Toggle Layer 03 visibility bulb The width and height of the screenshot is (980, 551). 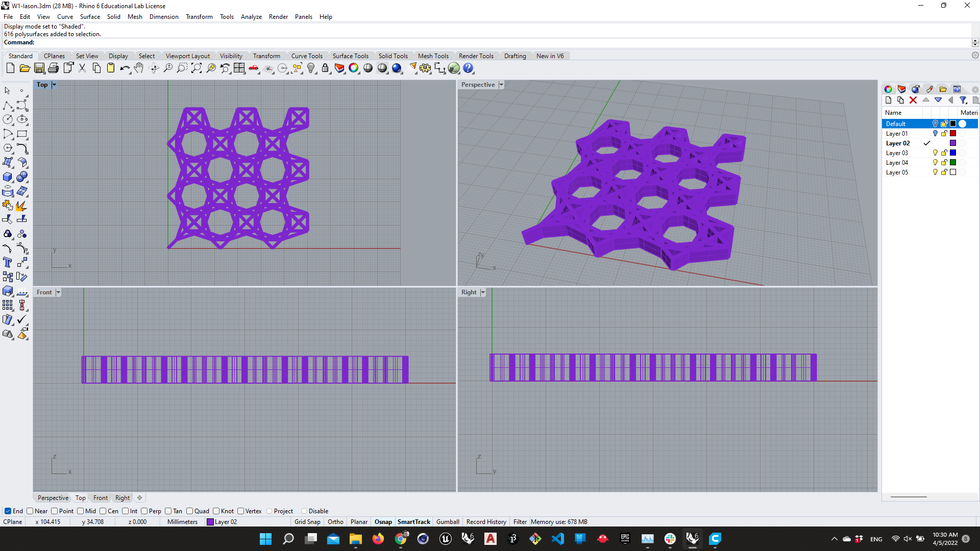[935, 153]
